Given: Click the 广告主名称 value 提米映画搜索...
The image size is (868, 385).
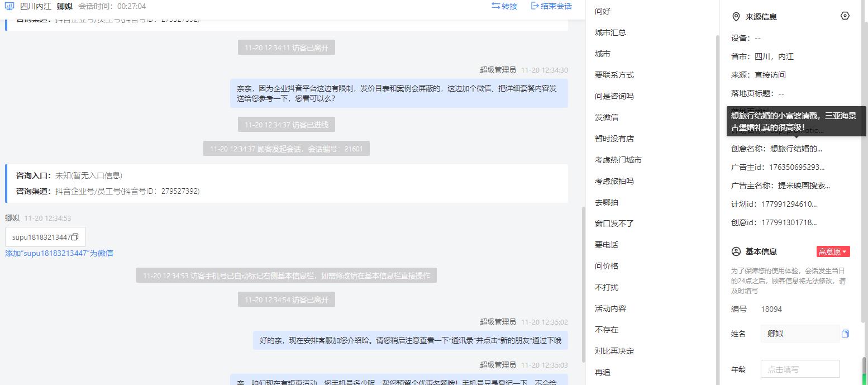Looking at the screenshot, I should (x=804, y=186).
